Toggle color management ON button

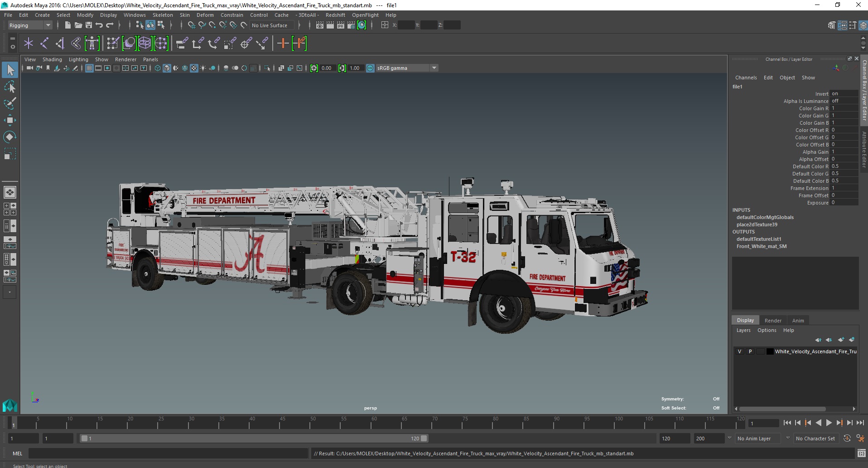(370, 68)
